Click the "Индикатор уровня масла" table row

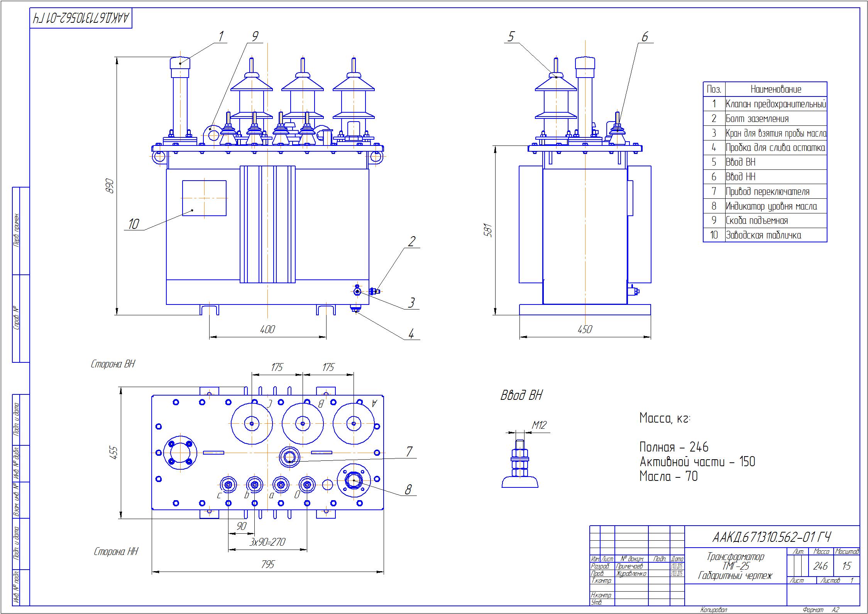[x=765, y=206]
